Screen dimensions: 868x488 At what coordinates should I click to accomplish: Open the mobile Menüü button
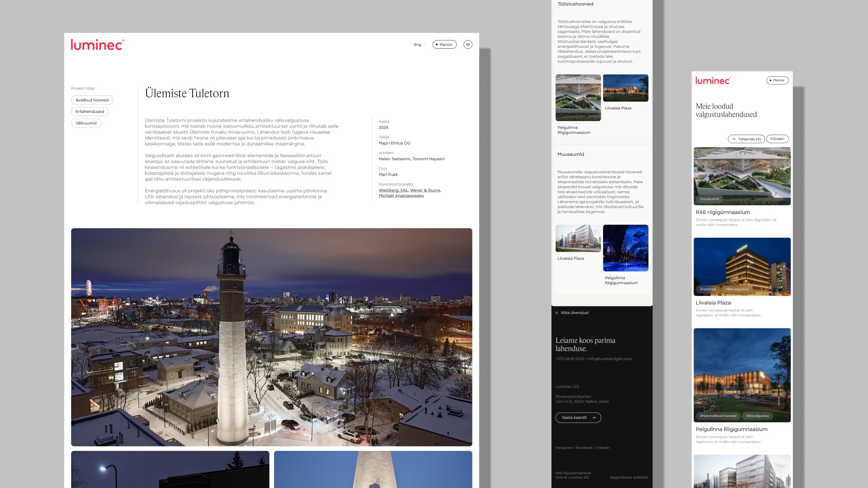(x=777, y=80)
